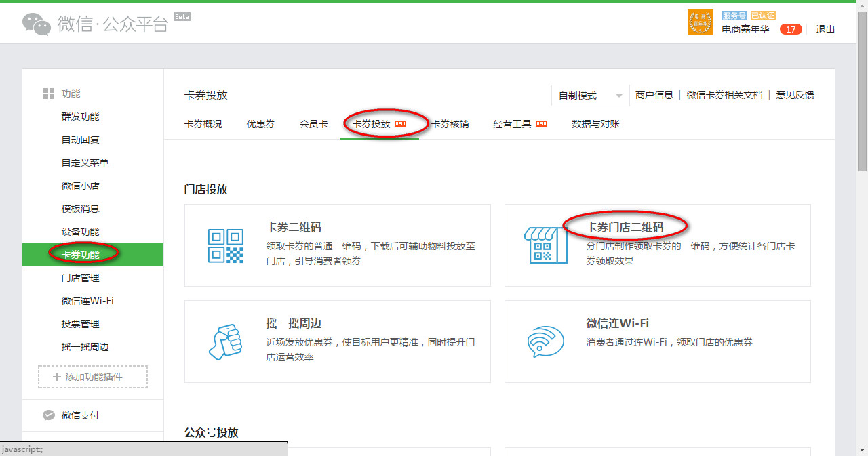Open 自动回复 in the sidebar
The width and height of the screenshot is (868, 456).
pyautogui.click(x=80, y=140)
